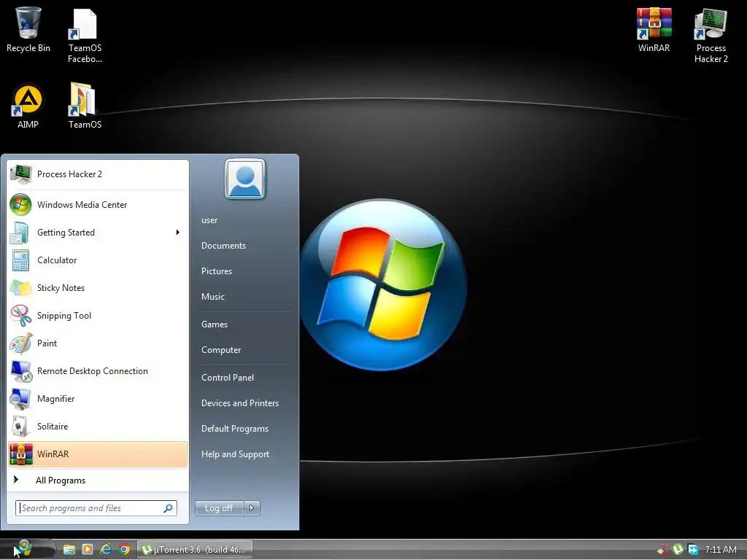Click the search magnifier icon
The height and width of the screenshot is (560, 747).
[169, 508]
